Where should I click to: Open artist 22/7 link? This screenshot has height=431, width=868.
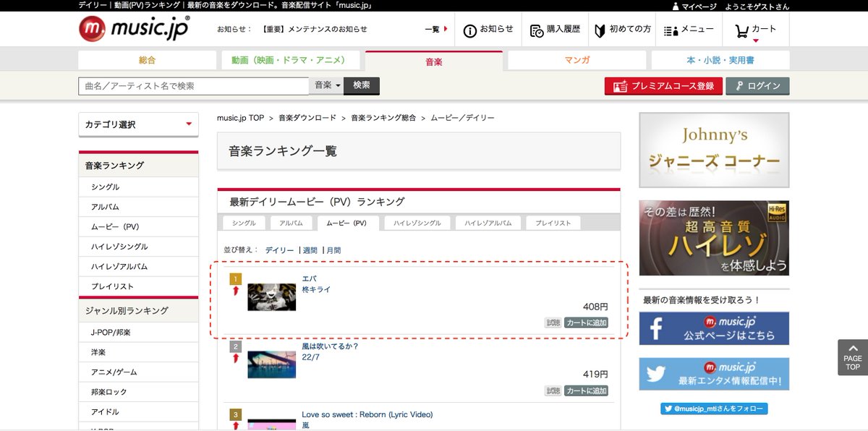click(x=311, y=357)
